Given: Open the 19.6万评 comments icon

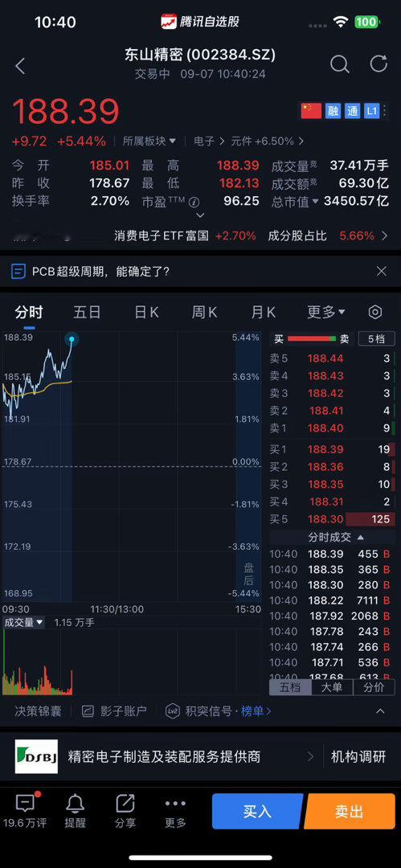Looking at the screenshot, I should click(24, 803).
